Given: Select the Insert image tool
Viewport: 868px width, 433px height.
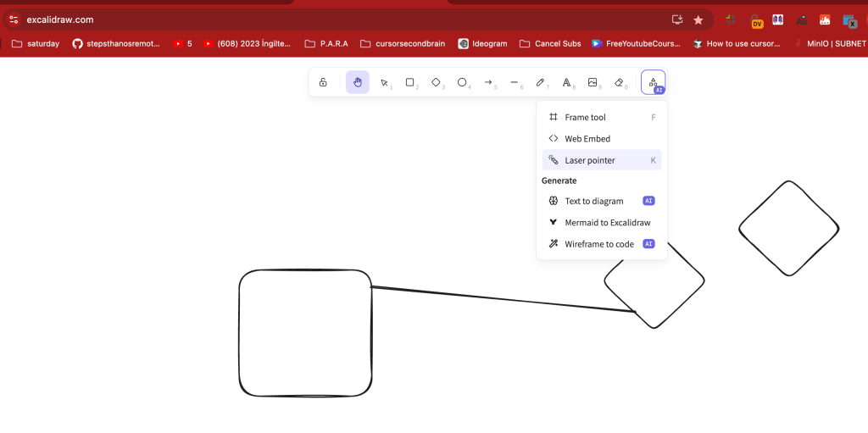Looking at the screenshot, I should (x=593, y=82).
